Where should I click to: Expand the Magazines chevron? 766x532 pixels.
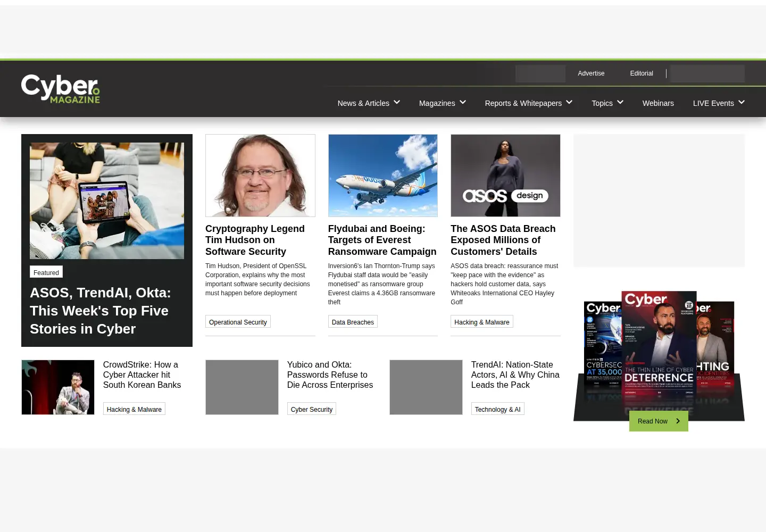tap(463, 102)
